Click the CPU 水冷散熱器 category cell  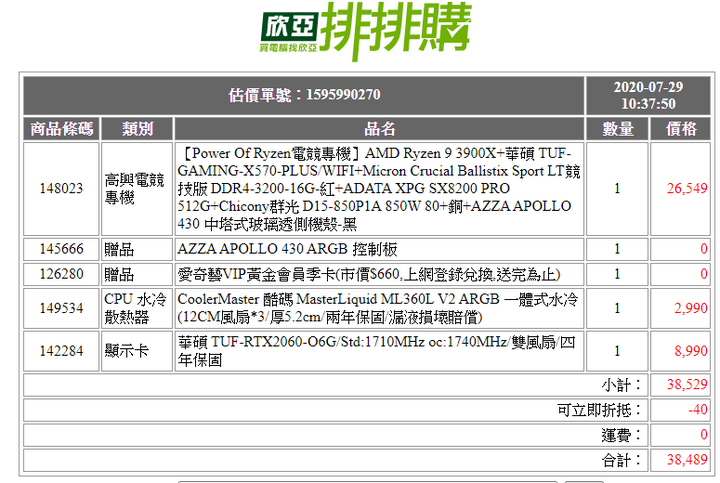[x=137, y=308]
